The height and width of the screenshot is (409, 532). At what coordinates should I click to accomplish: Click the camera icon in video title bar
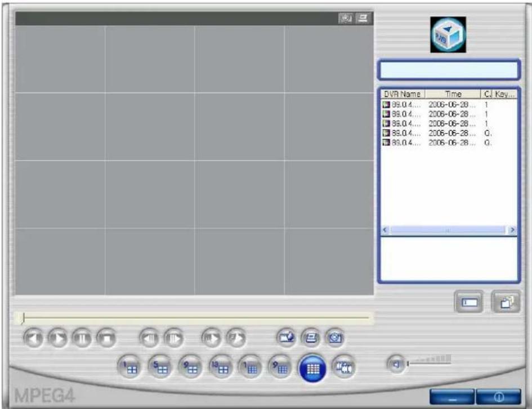pyautogui.click(x=346, y=18)
